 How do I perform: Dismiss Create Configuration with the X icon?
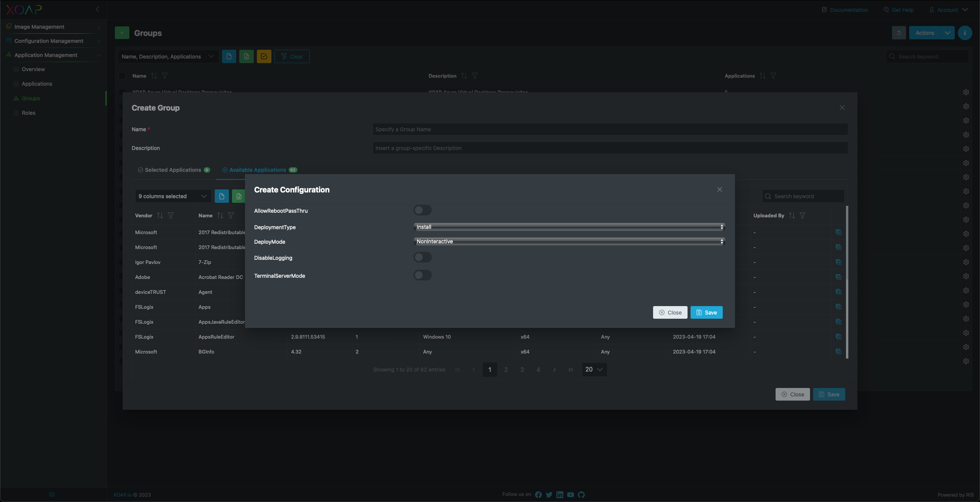(x=719, y=189)
